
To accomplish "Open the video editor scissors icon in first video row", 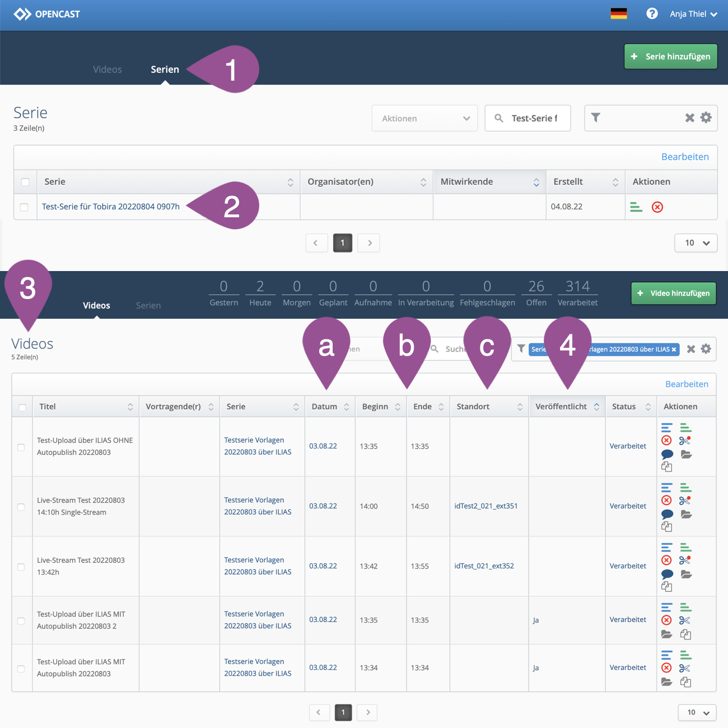I will pyautogui.click(x=684, y=441).
